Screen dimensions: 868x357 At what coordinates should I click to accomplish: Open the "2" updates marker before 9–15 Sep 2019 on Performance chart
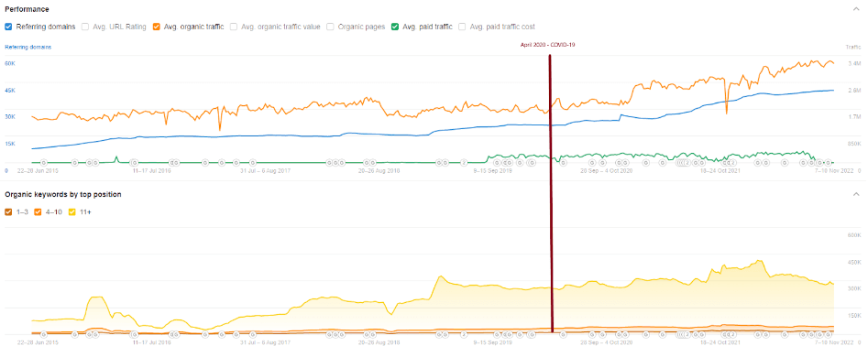click(464, 162)
